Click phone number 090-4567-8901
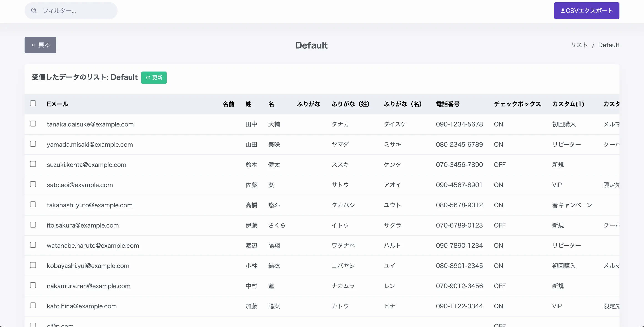 pyautogui.click(x=459, y=185)
